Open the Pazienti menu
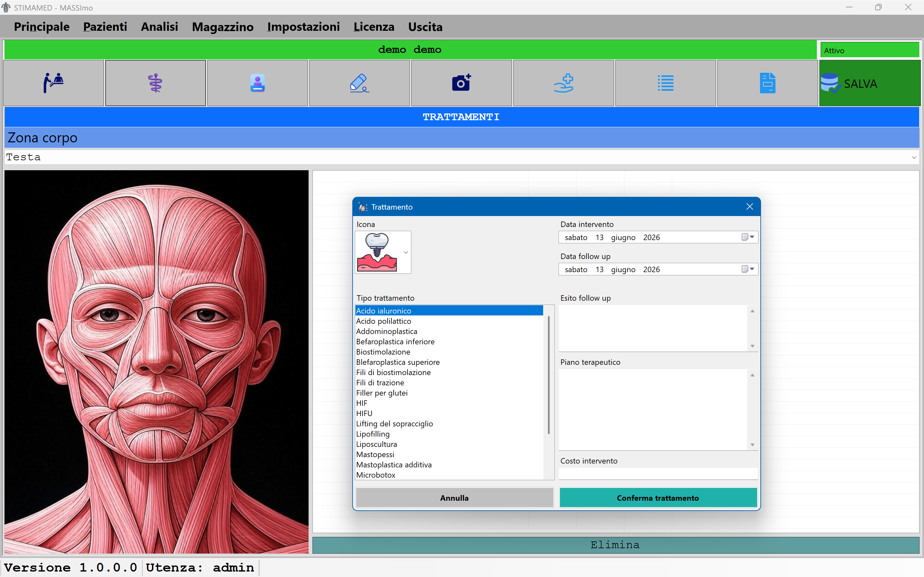 point(105,27)
